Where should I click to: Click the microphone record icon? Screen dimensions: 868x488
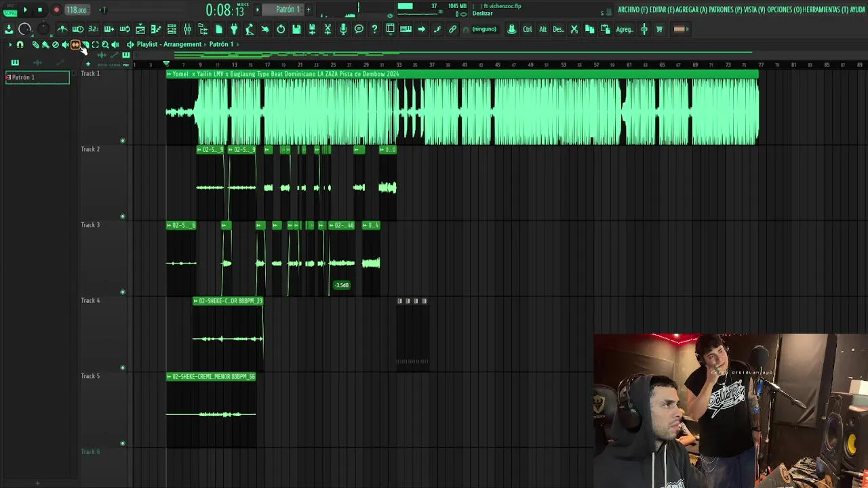343,29
